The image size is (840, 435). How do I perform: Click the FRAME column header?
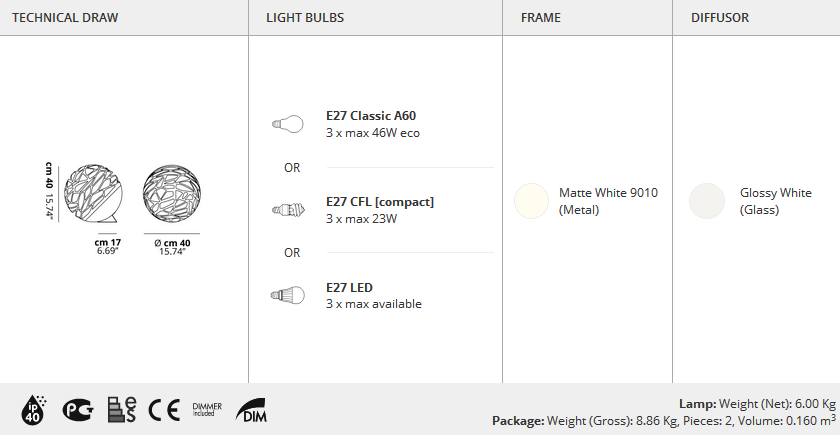tap(541, 18)
